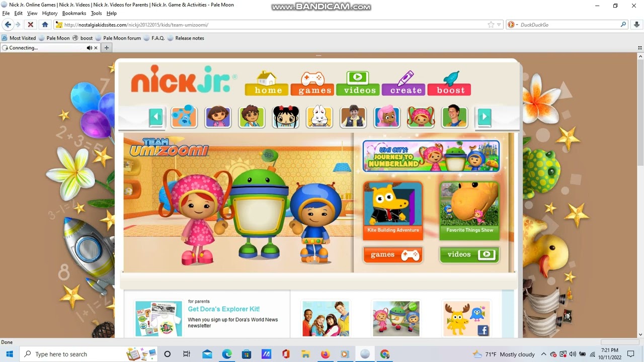Close the Connecting tab

click(96, 48)
